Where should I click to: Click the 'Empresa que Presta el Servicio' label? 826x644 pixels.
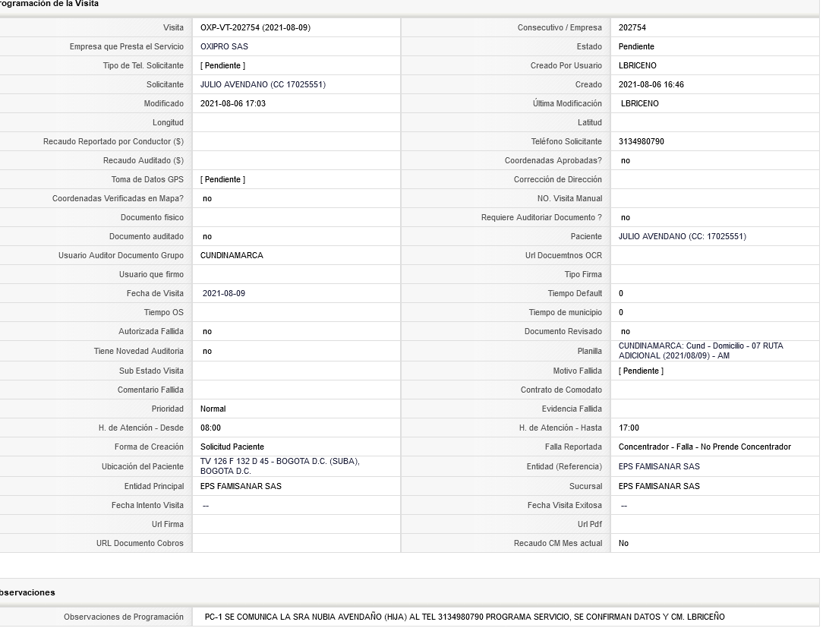tap(127, 46)
